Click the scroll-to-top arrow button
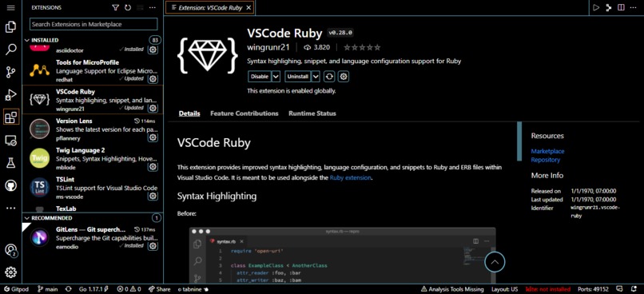This screenshot has width=644, height=294. click(x=495, y=261)
